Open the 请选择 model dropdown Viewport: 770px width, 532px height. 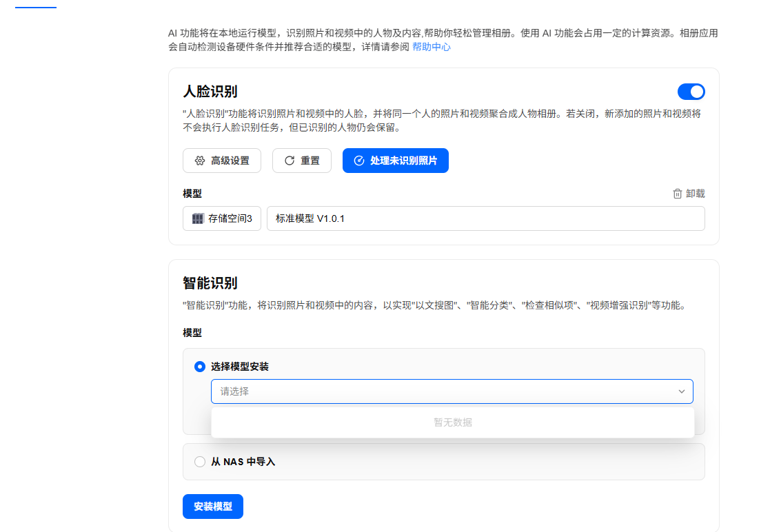click(x=452, y=391)
